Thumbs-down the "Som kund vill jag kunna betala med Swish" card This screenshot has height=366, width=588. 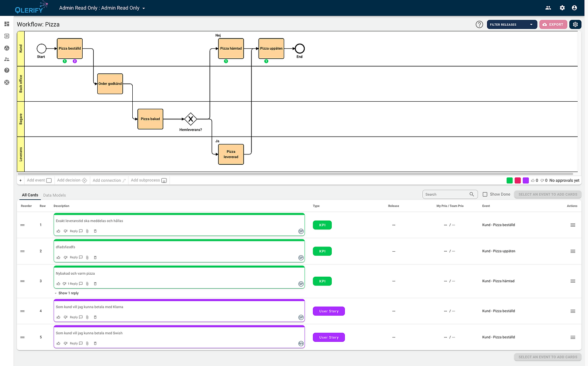66,343
